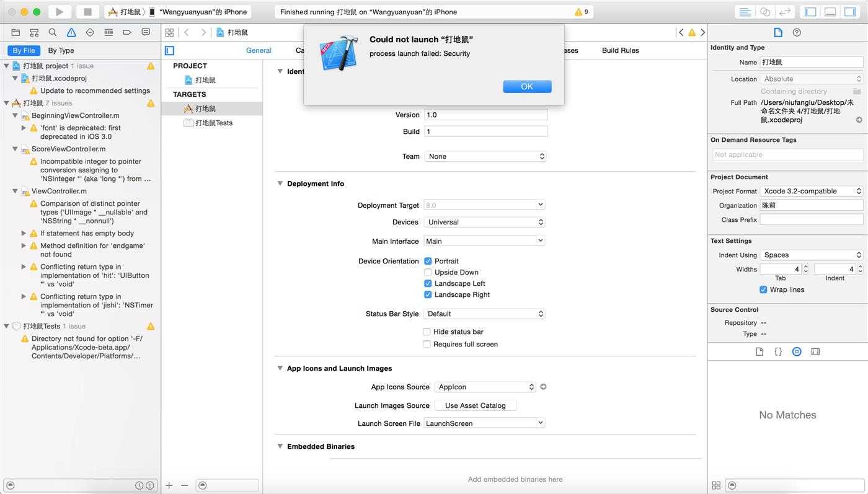The width and height of the screenshot is (868, 494).
Task: Open the symbol navigator
Action: 34,32
